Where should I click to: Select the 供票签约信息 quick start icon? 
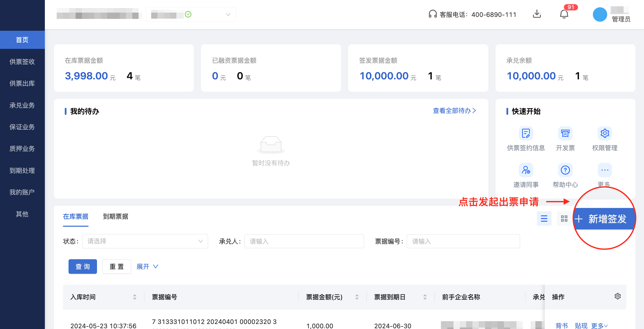(526, 134)
